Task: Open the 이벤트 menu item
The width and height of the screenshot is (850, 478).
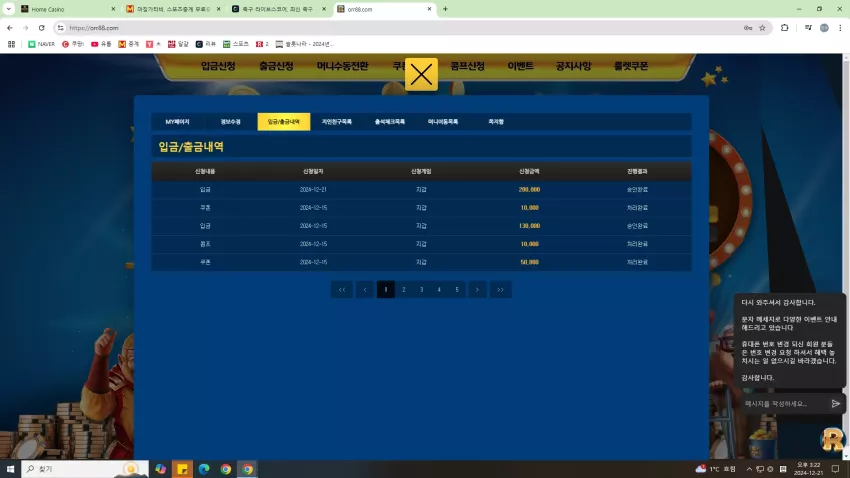Action: point(520,66)
